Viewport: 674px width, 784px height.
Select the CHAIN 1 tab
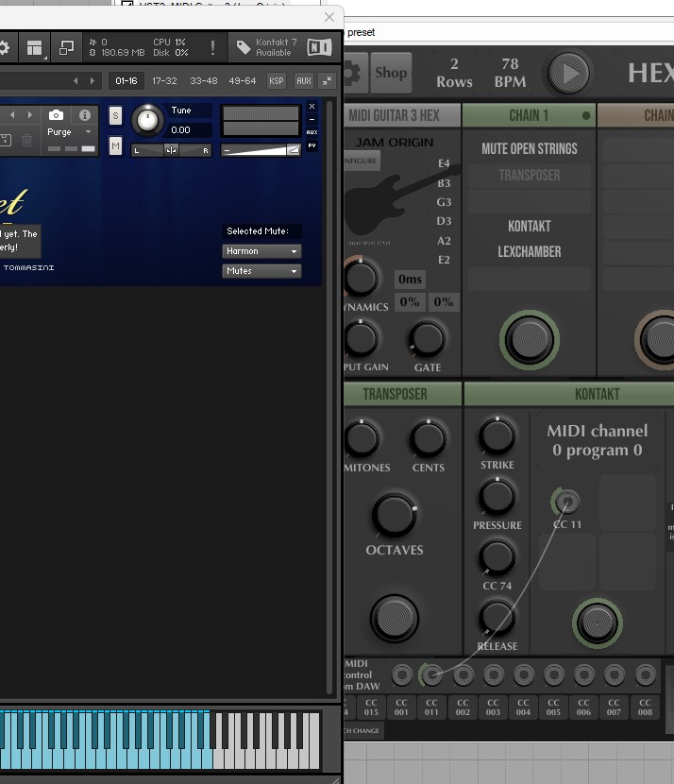(529, 115)
